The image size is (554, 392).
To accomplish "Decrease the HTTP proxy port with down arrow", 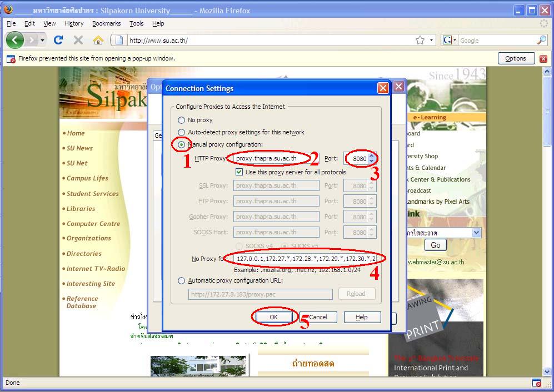I will 371,162.
